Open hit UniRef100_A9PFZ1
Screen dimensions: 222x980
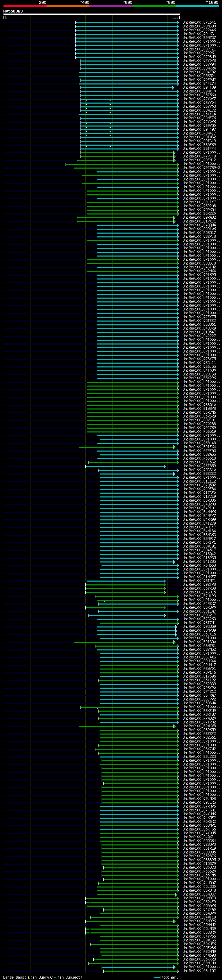tap(199, 49)
